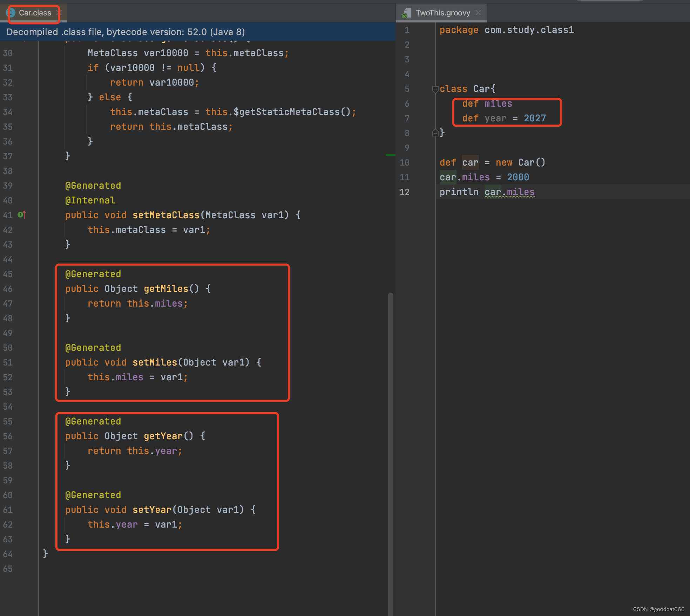Screen dimensions: 690x616
Task: Close the Car.class editor tab
Action: (59, 13)
